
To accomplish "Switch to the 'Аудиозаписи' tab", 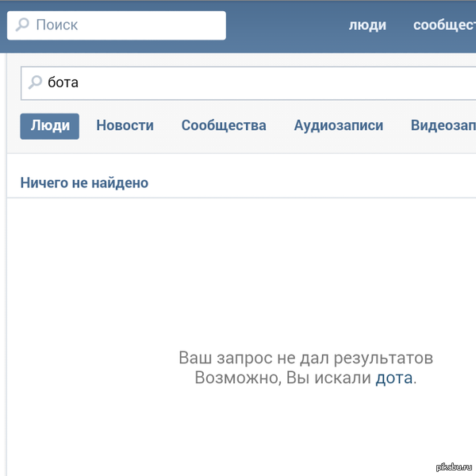I will click(339, 125).
